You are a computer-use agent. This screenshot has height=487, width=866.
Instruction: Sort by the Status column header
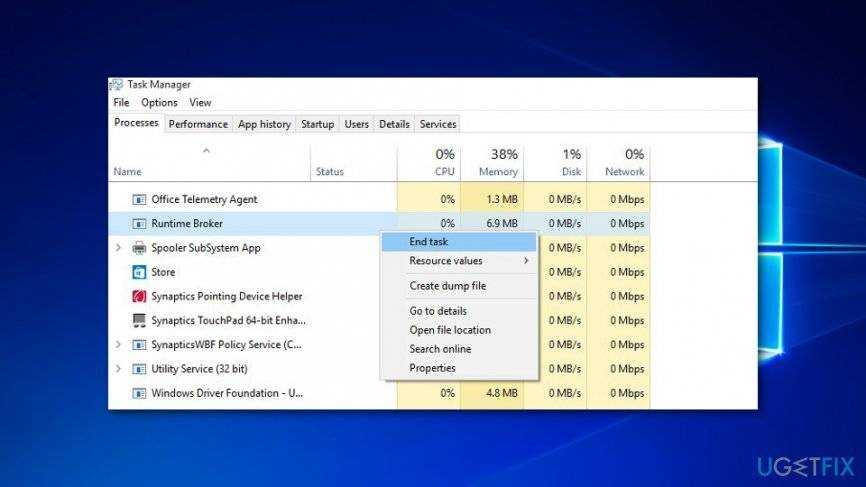(330, 172)
